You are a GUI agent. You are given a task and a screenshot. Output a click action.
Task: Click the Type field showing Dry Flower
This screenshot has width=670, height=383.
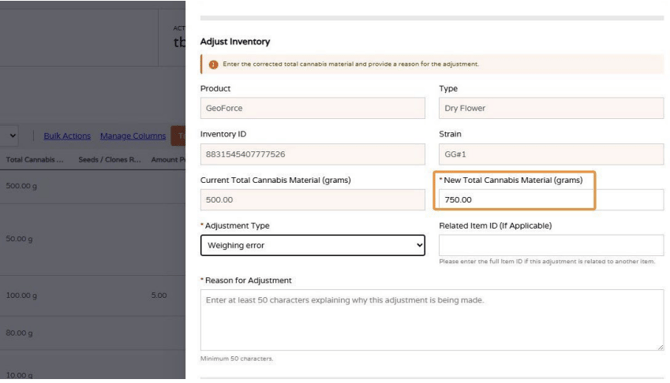(x=551, y=108)
